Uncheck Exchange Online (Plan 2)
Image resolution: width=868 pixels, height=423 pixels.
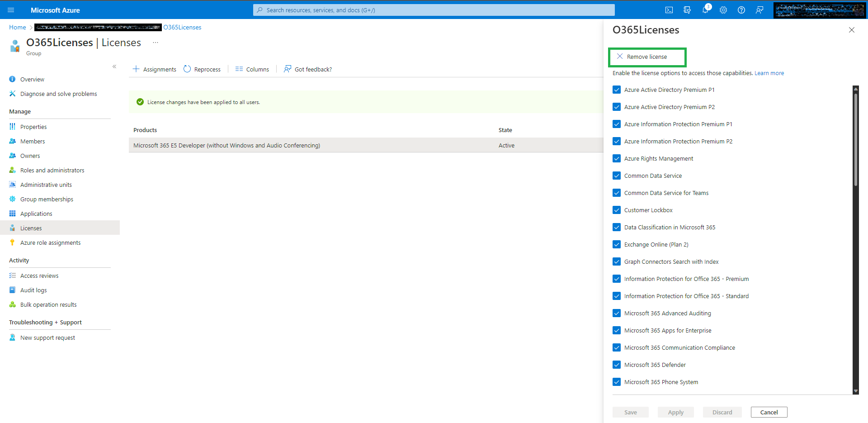coord(617,244)
